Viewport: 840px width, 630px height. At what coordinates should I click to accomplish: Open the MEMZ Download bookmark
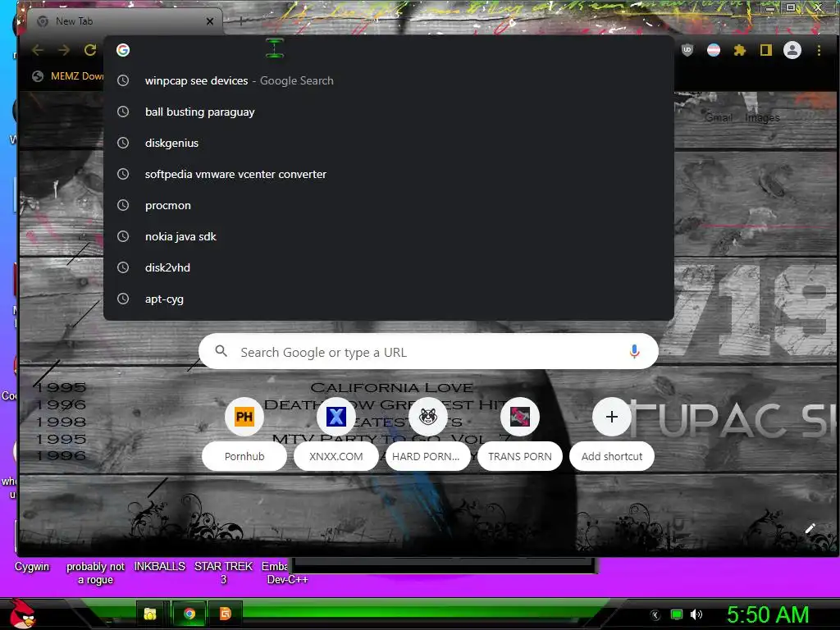click(68, 76)
